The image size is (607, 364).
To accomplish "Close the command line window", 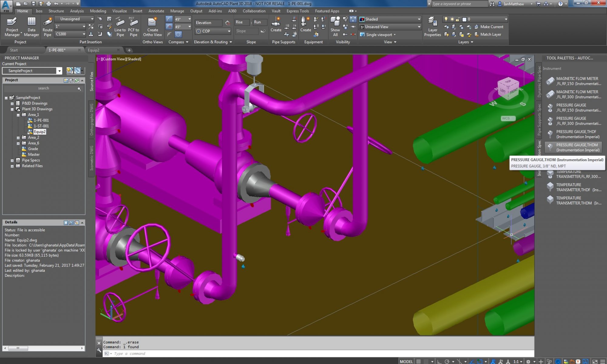I will coord(99,343).
